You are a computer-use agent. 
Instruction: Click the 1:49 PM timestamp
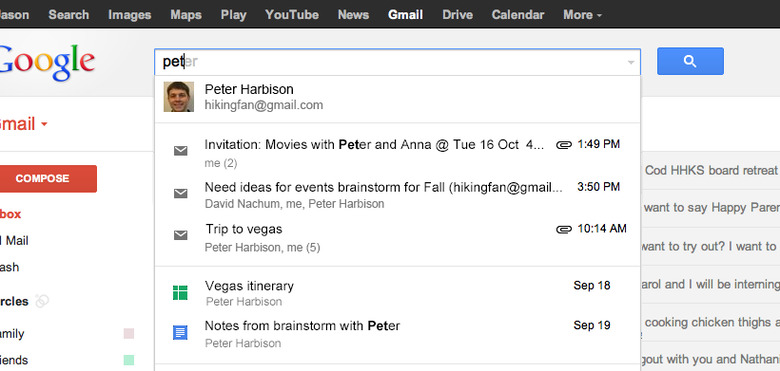[x=598, y=144]
